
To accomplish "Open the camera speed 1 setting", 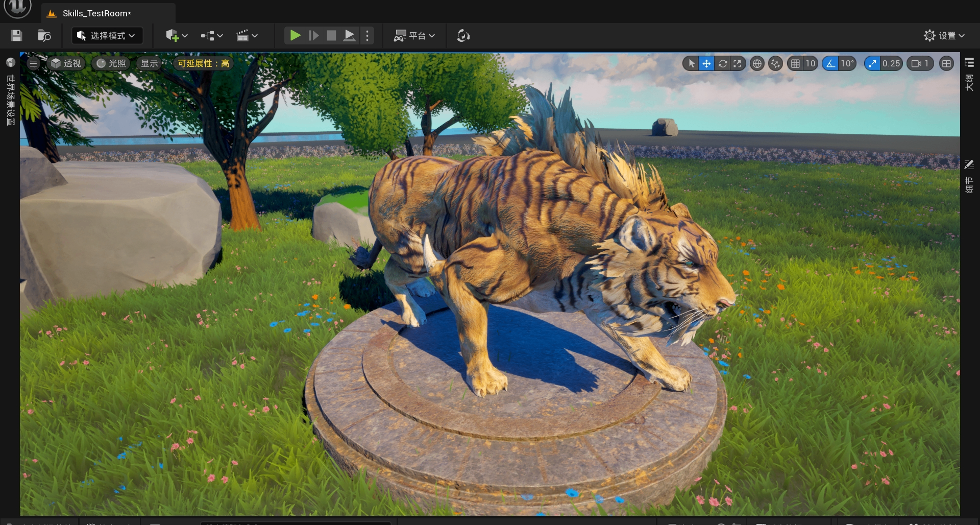I will tap(920, 63).
